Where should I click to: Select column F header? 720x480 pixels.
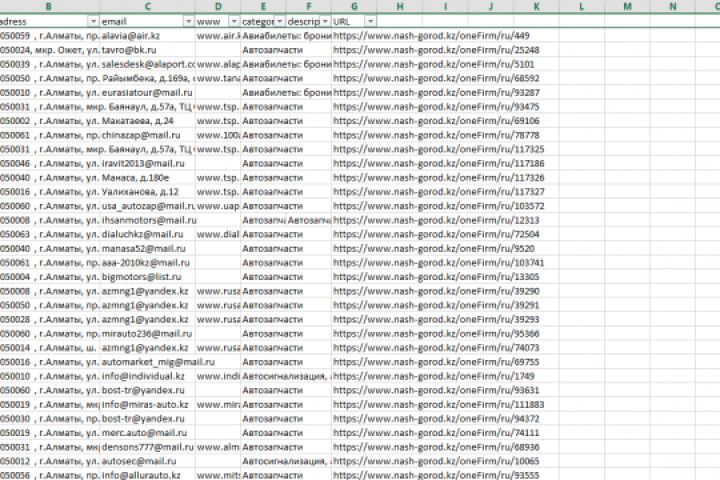click(x=309, y=6)
